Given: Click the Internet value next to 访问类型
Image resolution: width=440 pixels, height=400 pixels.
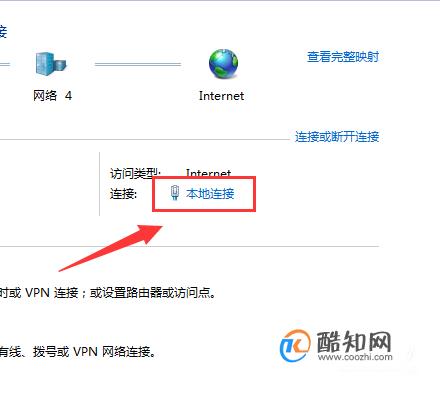Looking at the screenshot, I should [208, 172].
